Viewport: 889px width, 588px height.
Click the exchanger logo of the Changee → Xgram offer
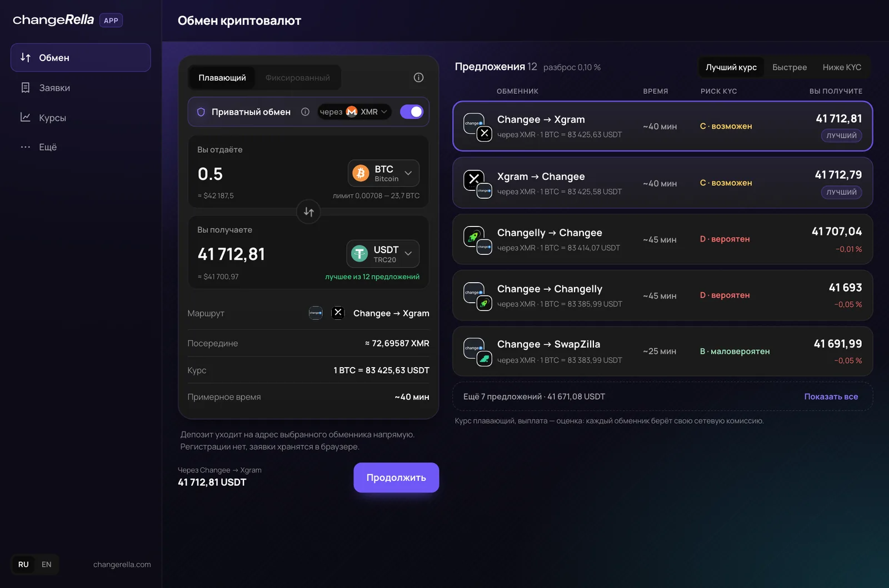click(x=478, y=127)
